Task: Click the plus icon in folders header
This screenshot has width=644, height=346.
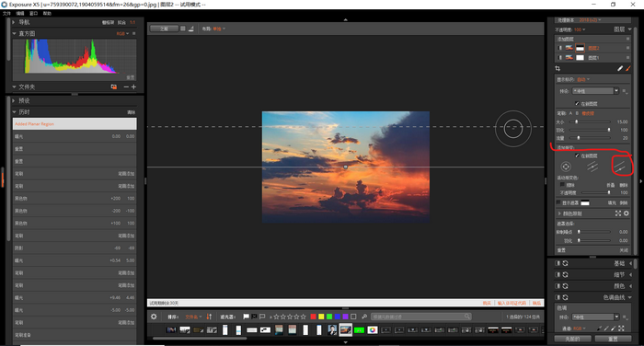Action: point(133,86)
